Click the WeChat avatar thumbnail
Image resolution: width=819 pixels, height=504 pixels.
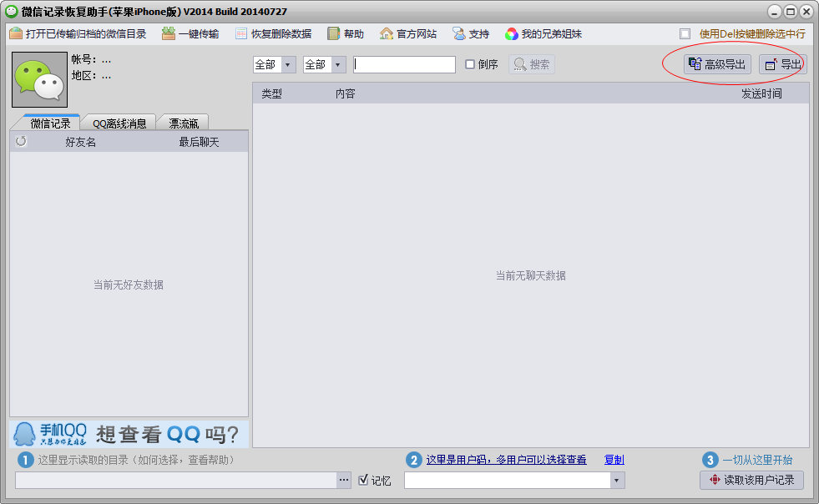click(40, 79)
